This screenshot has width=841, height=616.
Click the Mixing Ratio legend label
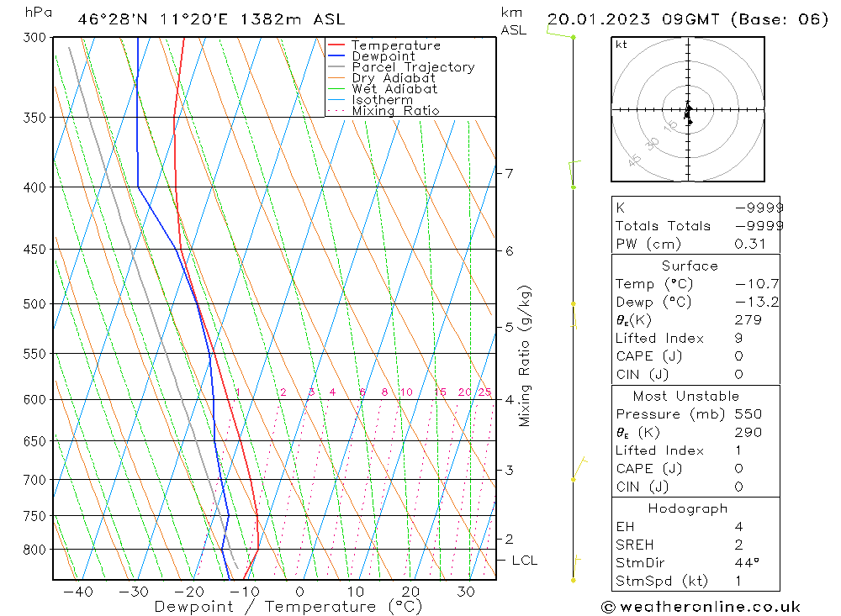395,111
